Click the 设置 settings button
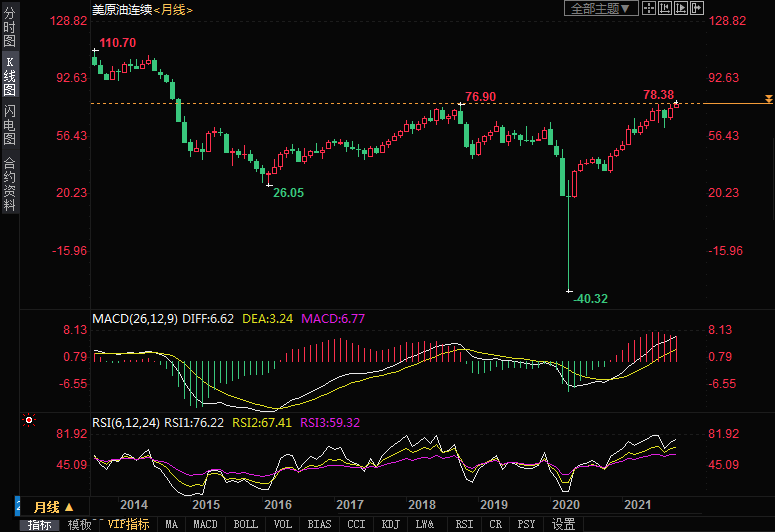The image size is (775, 532). coord(563,524)
